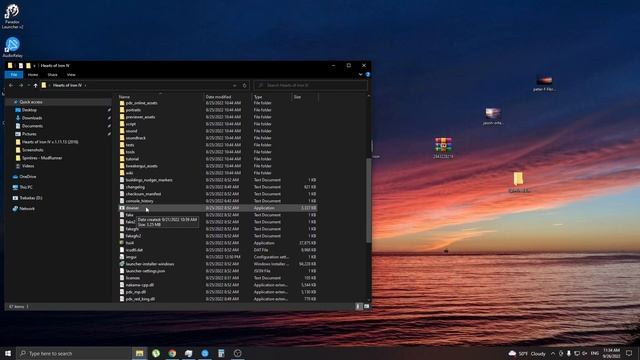Click the Search Hearts of Iron IV box
Image resolution: width=640 pixels, height=360 pixels.
tap(311, 85)
